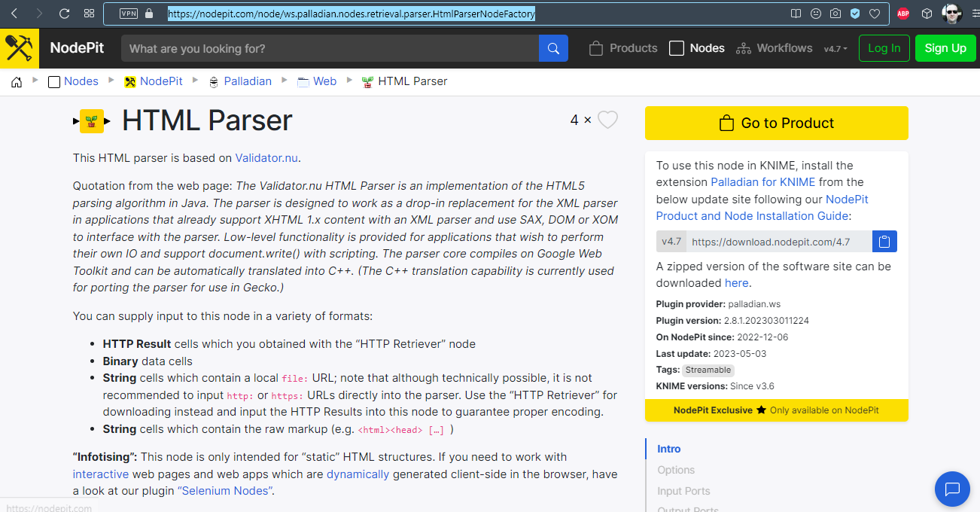Jump to Intro section tab
The image size is (980, 512).
point(669,449)
